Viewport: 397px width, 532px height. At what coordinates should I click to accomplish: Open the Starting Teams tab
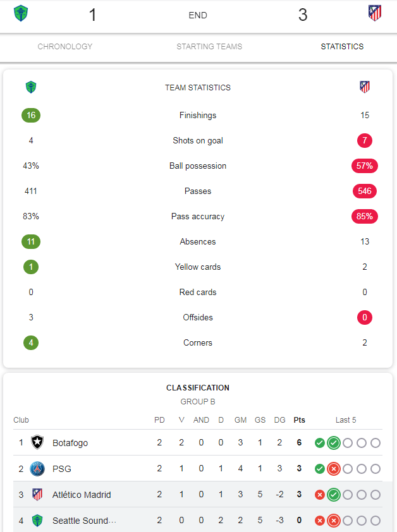[x=209, y=47]
